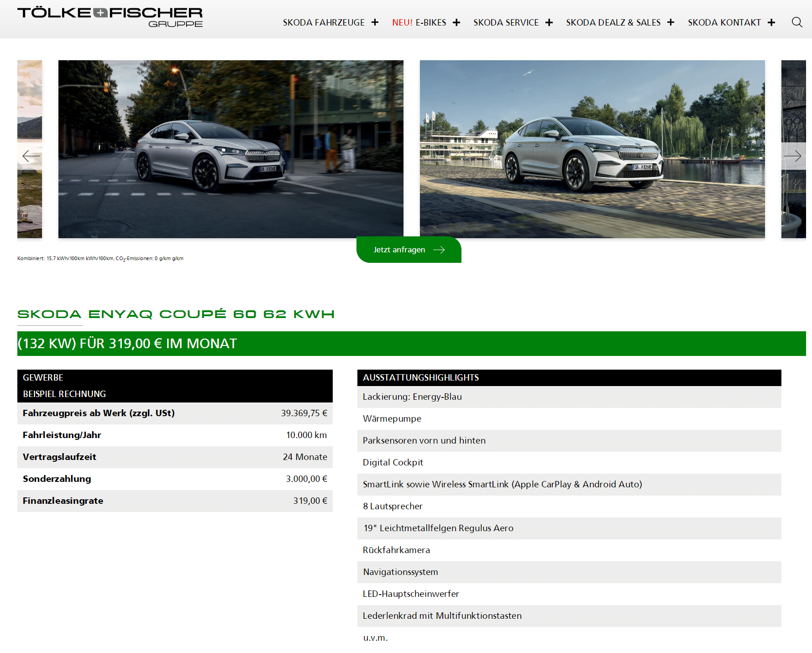Click the Sonderzahlung row label

click(x=57, y=479)
